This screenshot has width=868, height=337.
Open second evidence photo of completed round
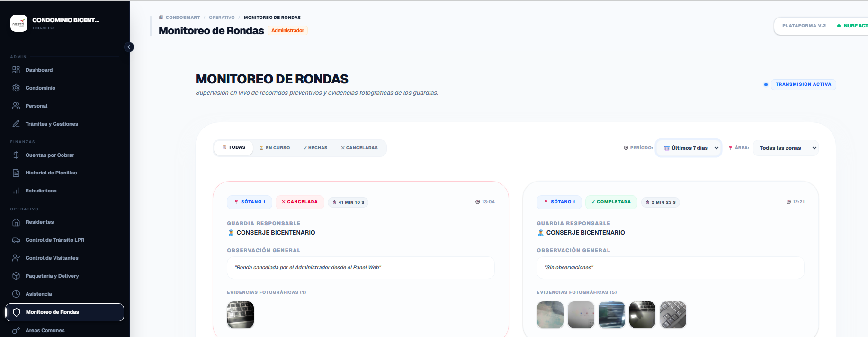click(x=581, y=315)
